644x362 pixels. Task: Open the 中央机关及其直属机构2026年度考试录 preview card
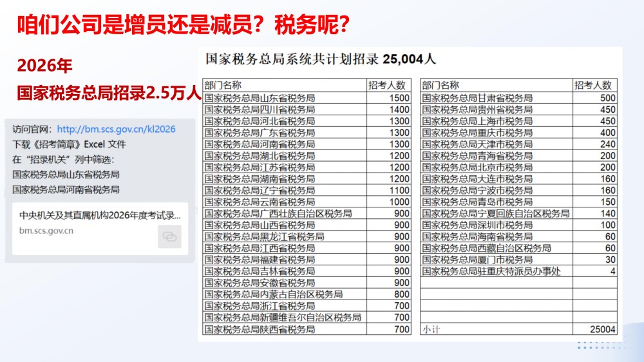point(100,229)
